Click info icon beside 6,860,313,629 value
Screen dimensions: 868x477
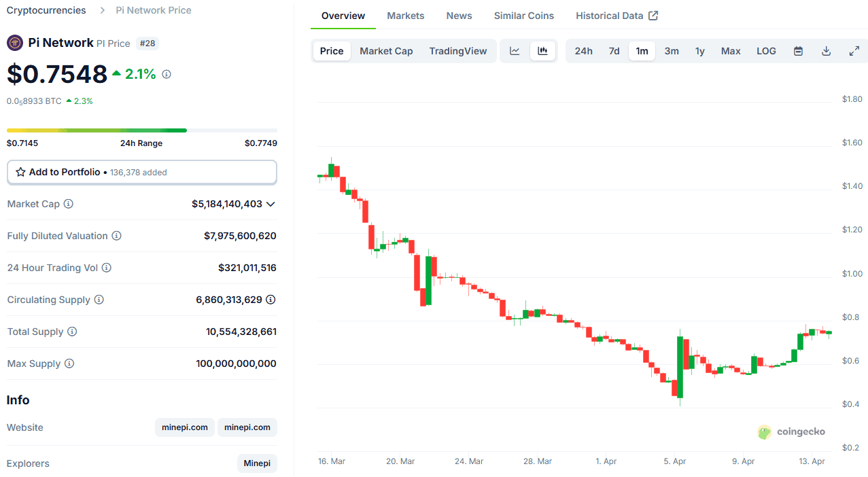point(271,300)
